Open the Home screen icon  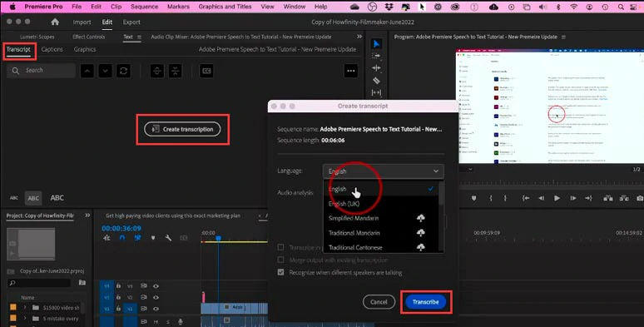[x=55, y=22]
